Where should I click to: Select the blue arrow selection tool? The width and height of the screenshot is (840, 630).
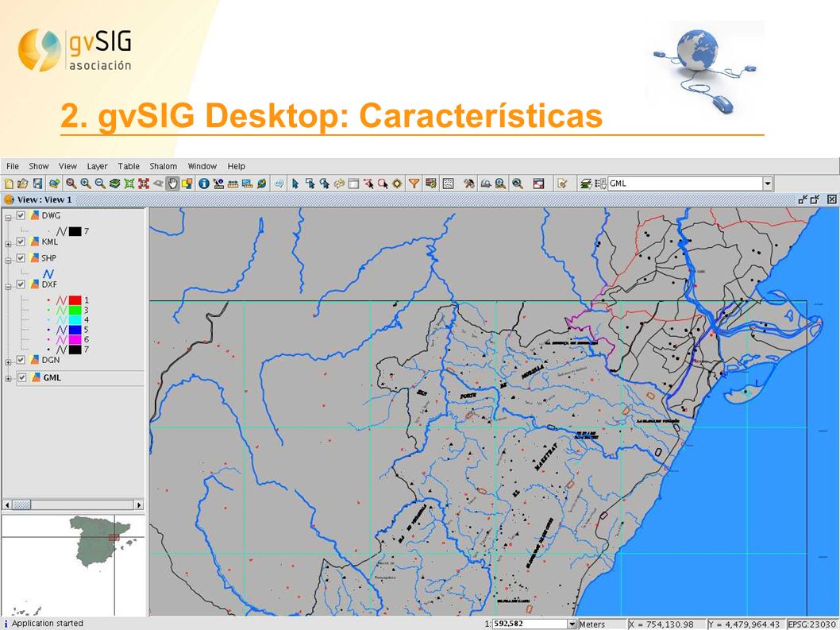(x=295, y=184)
